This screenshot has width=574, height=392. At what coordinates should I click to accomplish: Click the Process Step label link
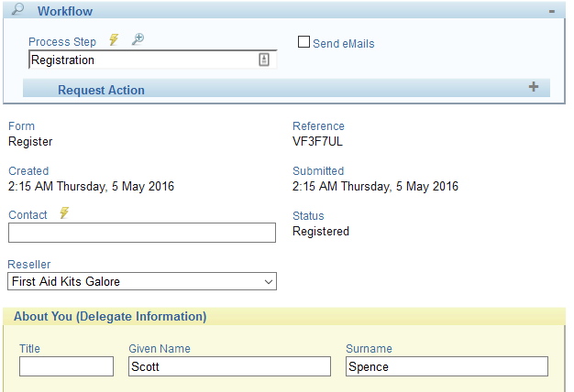pyautogui.click(x=62, y=42)
